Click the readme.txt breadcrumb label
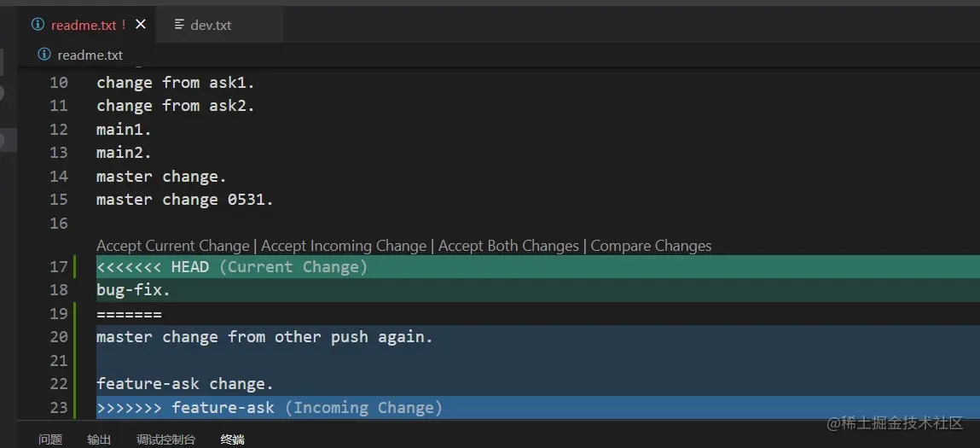The width and height of the screenshot is (980, 448). point(90,55)
